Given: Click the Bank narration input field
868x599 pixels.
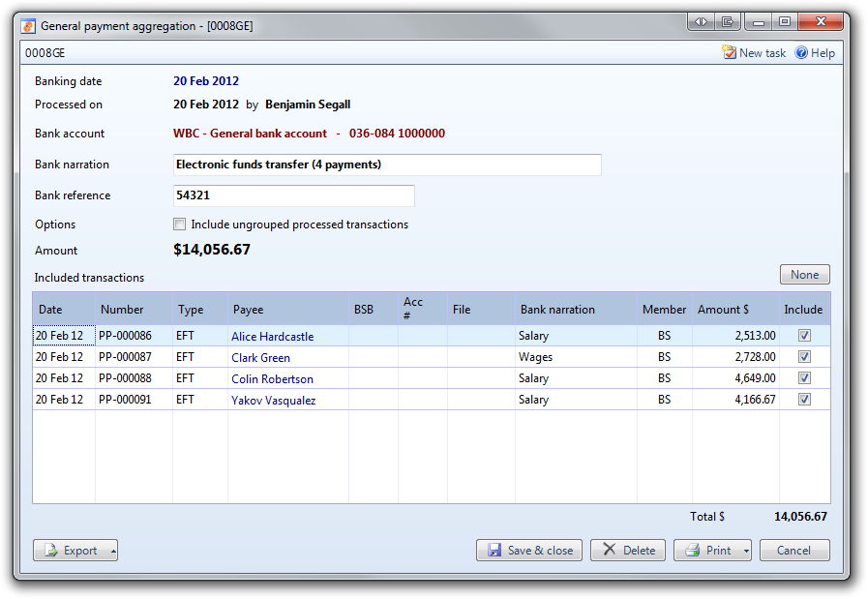Looking at the screenshot, I should [387, 165].
